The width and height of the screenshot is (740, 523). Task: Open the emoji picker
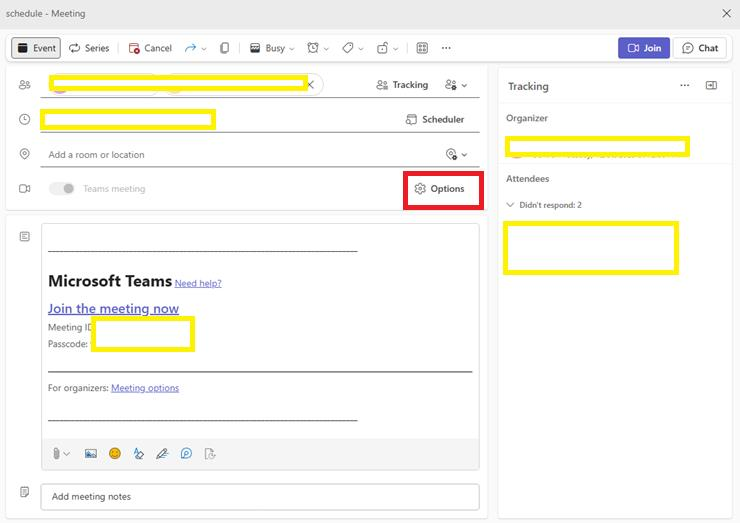[x=115, y=454]
